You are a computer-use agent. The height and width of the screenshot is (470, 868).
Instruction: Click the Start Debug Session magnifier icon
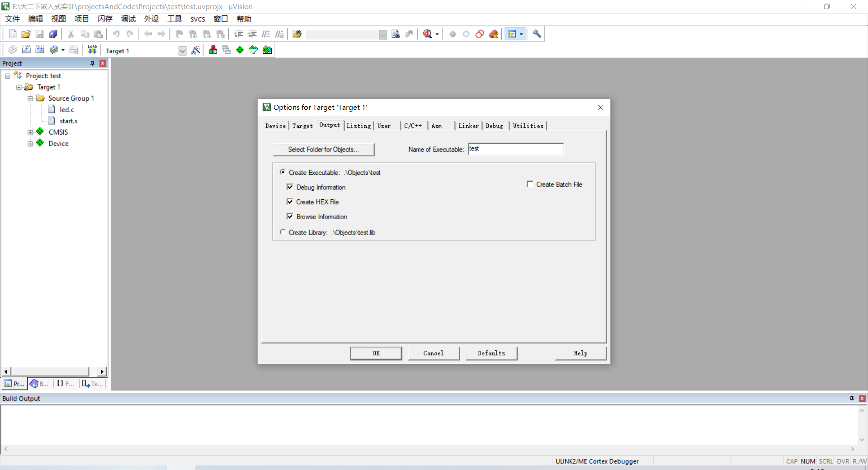427,34
